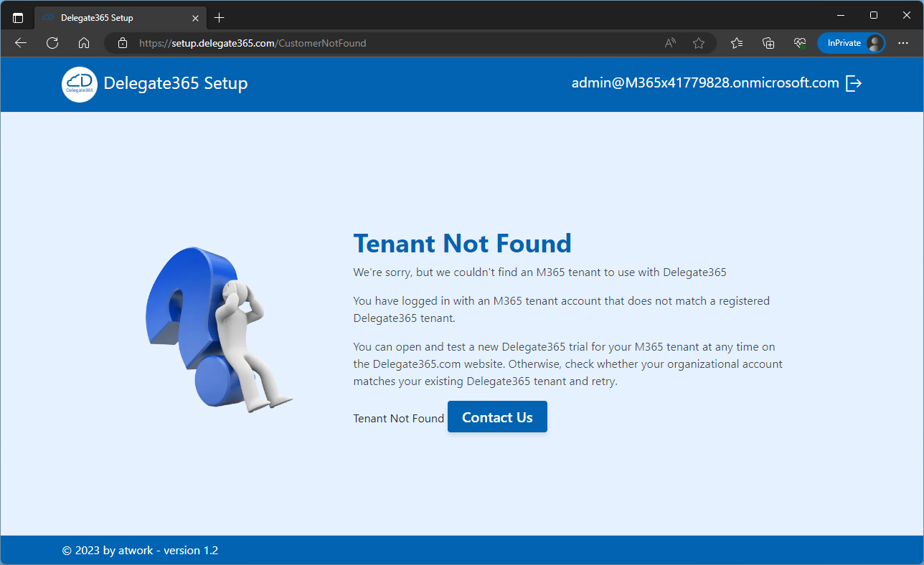Image resolution: width=924 pixels, height=565 pixels.
Task: Close the Delegate365 Setup tab
Action: pyautogui.click(x=195, y=18)
